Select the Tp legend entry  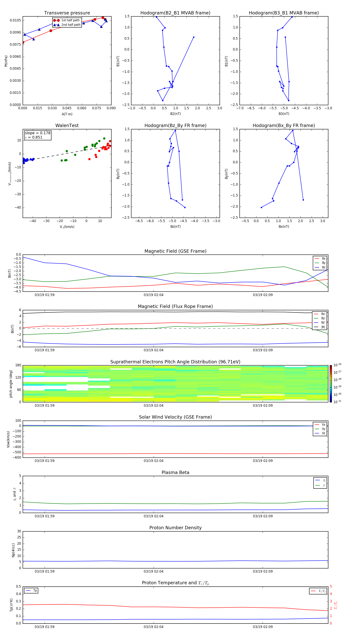(x=31, y=591)
